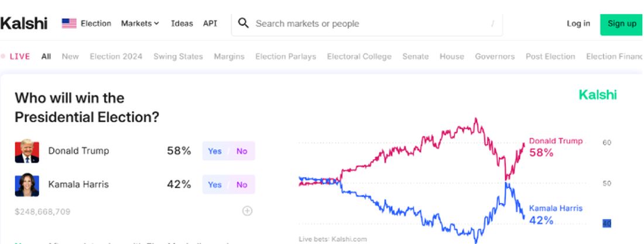The image size is (644, 244).
Task: Click the US flag Election icon
Action: [69, 23]
